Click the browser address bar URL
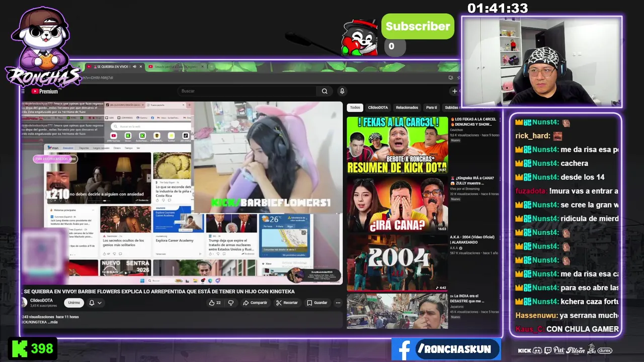Image resolution: width=644 pixels, height=362 pixels. pos(98,78)
